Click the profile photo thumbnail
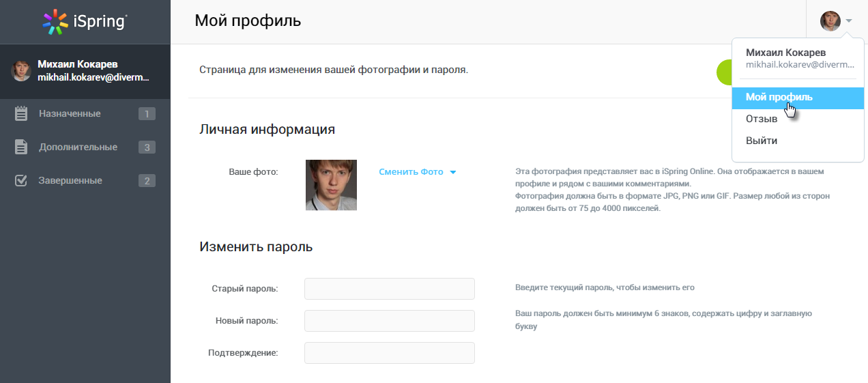 [331, 185]
